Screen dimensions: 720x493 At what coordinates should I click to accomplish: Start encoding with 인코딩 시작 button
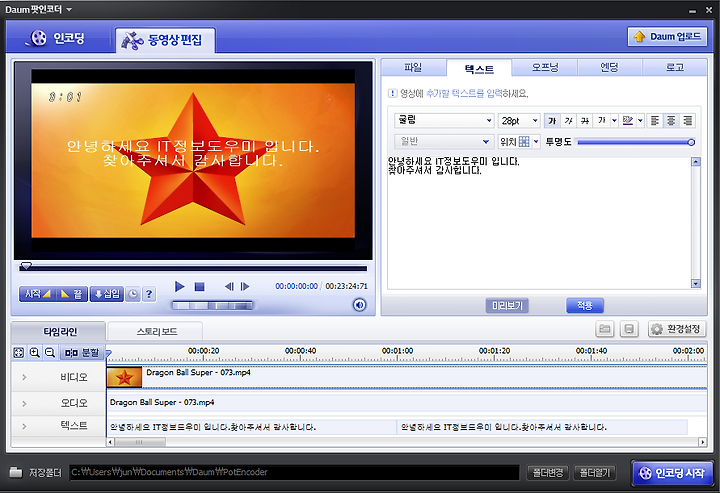pyautogui.click(x=672, y=473)
